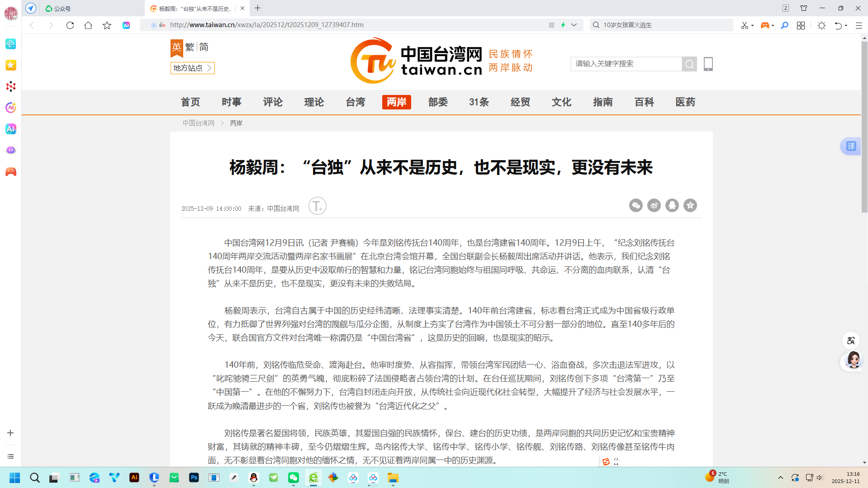The image size is (868, 488).
Task: Switch site to Simplified Chinese
Action: pyautogui.click(x=204, y=47)
